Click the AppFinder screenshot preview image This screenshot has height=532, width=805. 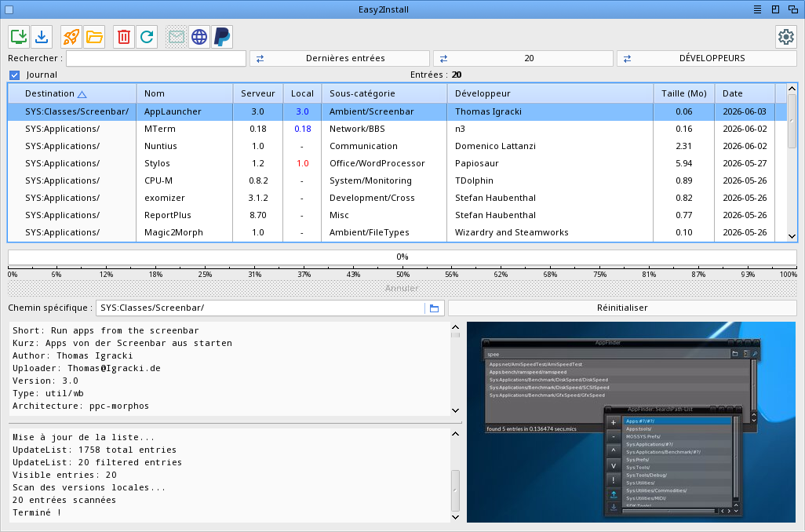pyautogui.click(x=631, y=422)
